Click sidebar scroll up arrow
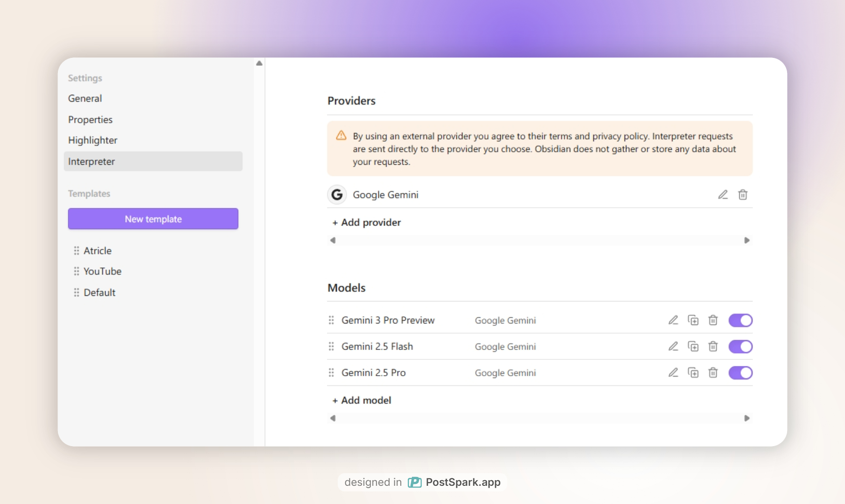 259,63
